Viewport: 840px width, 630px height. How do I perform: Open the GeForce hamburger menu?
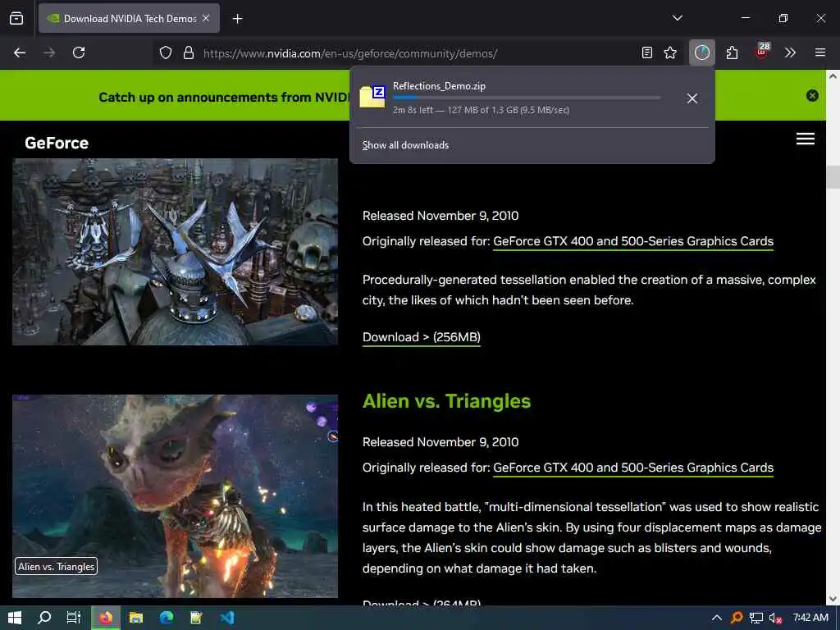(806, 139)
